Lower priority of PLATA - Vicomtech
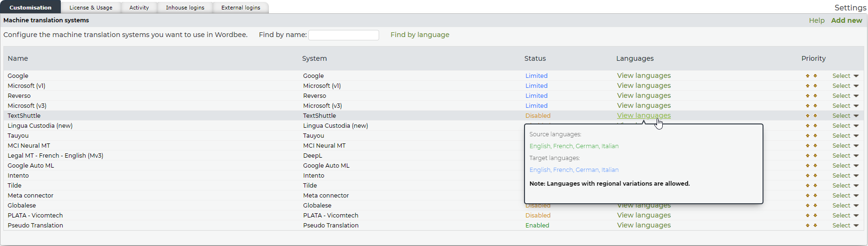Screen dimensions: 868x246 815,216
